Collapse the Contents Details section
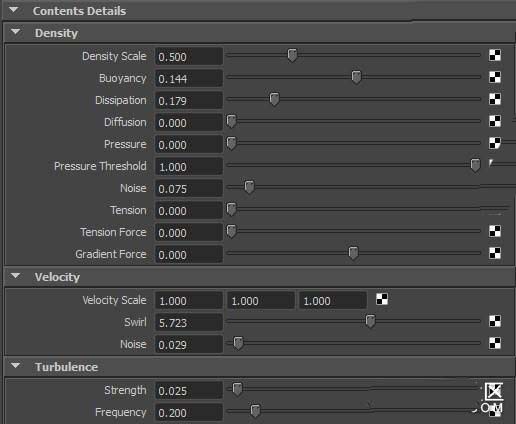This screenshot has height=424, width=516. pos(14,10)
